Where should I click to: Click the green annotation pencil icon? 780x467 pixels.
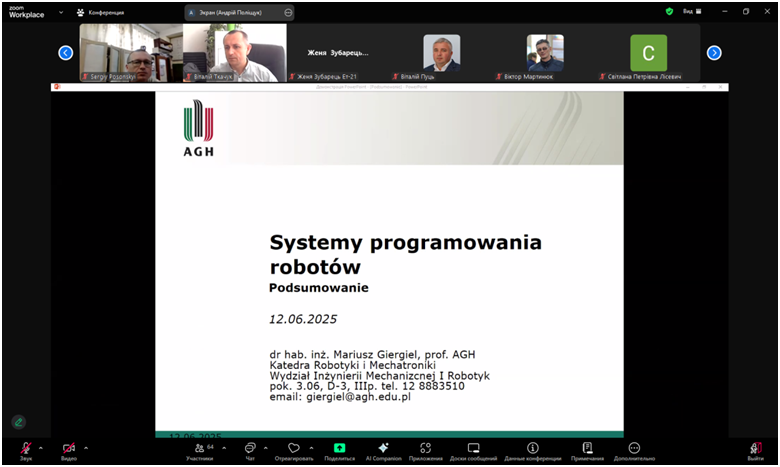[x=18, y=422]
